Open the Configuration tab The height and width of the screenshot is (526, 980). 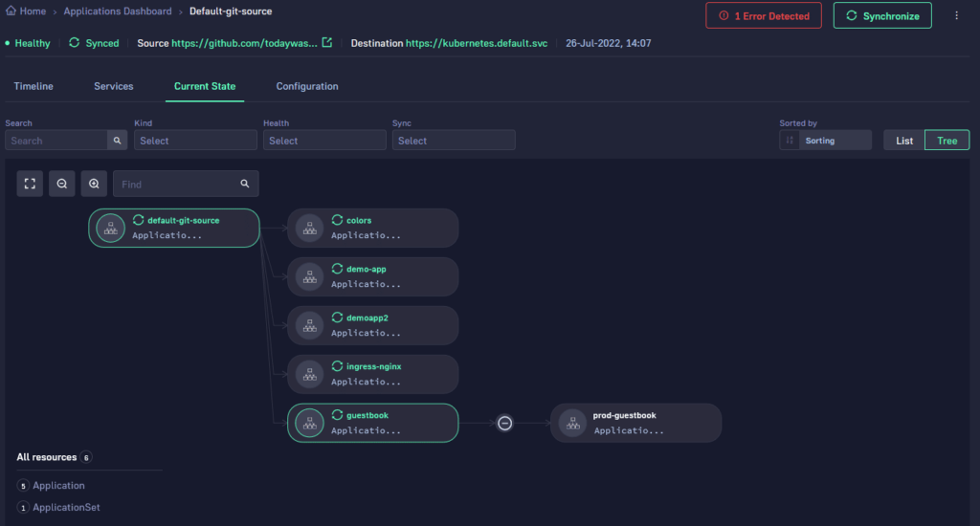pyautogui.click(x=307, y=86)
